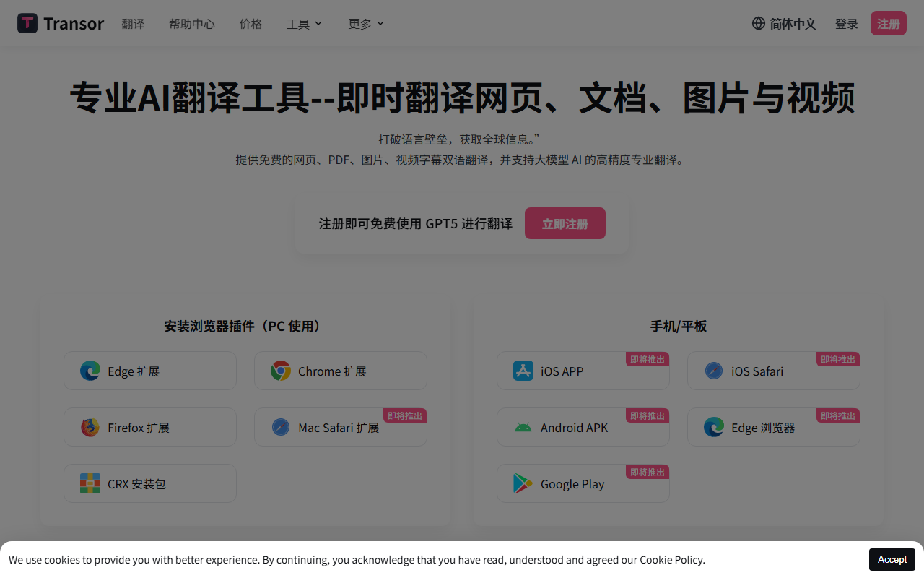
Task: Click the 注册 button in header
Action: (x=889, y=23)
